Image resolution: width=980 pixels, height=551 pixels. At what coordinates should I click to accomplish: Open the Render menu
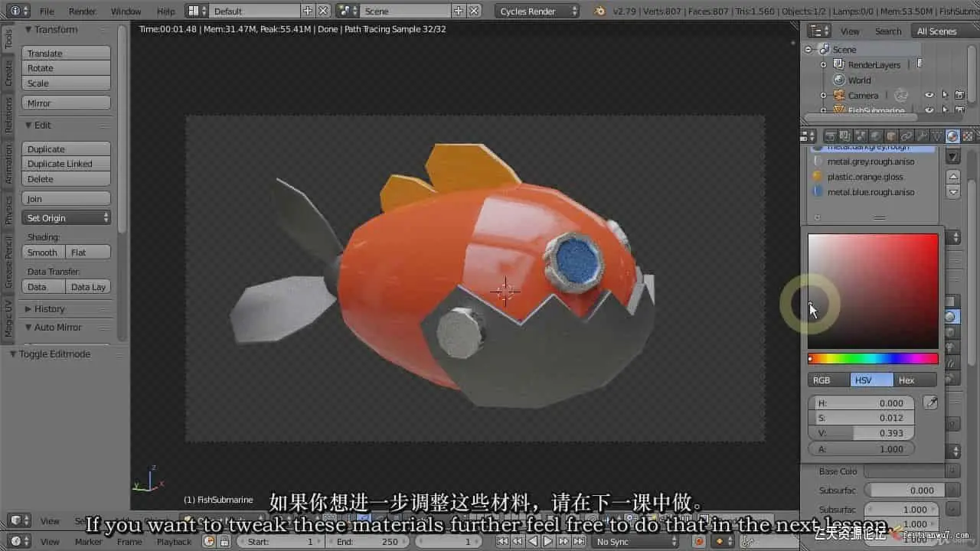(83, 11)
